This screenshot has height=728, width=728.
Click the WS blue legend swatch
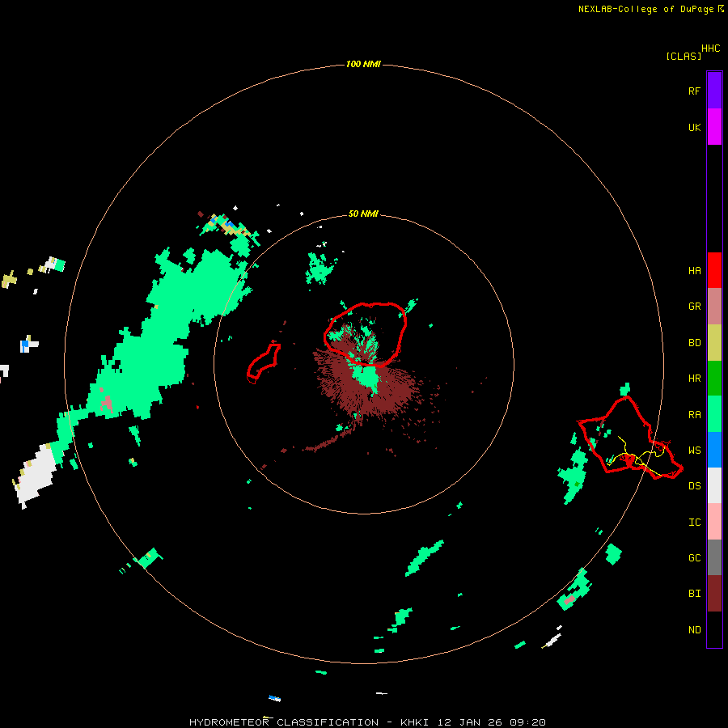[714, 450]
